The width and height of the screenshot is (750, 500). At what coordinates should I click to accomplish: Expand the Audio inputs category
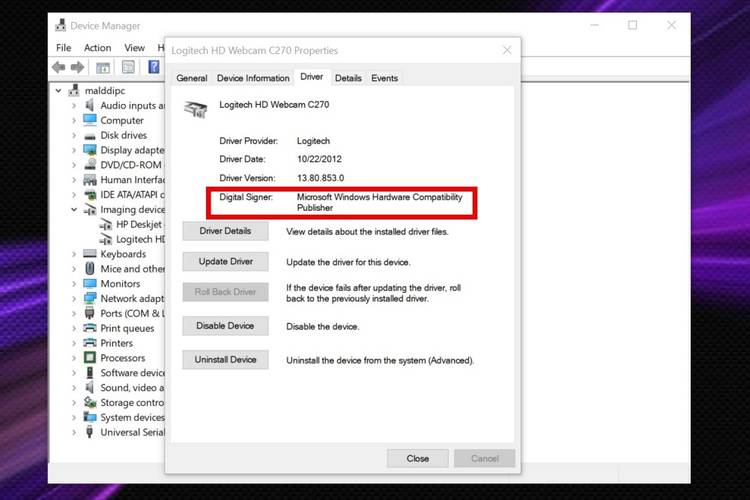point(74,105)
